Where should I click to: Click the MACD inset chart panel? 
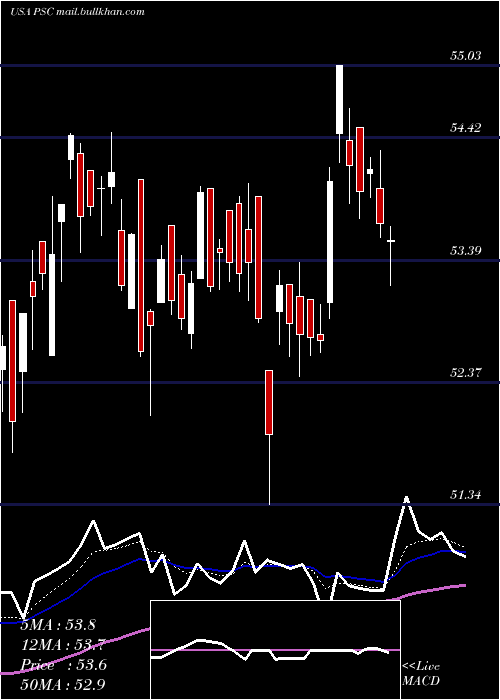click(275, 650)
